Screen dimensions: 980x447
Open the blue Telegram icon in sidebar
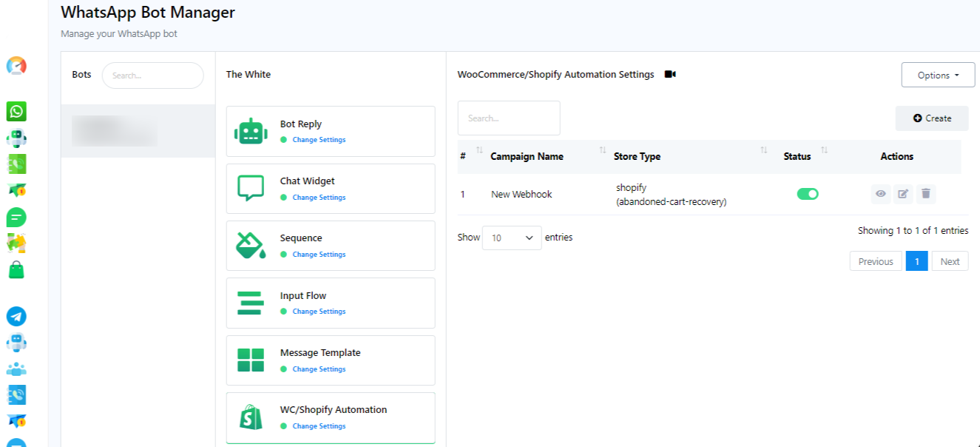tap(16, 317)
